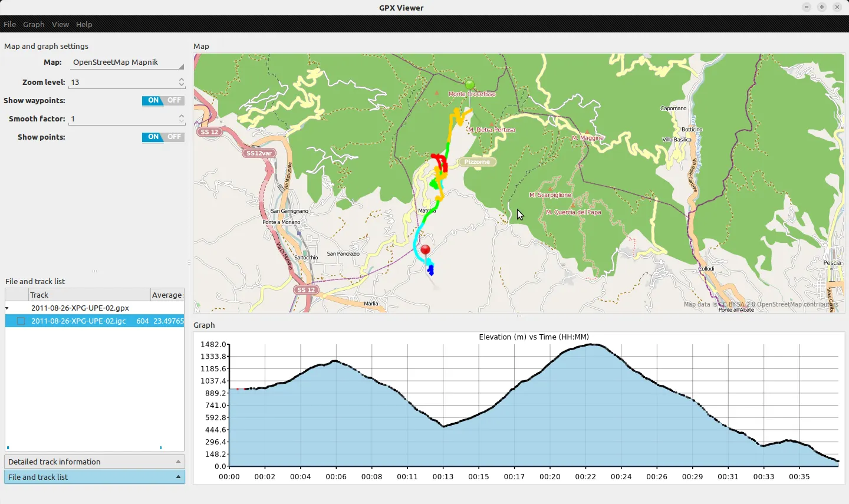849x504 pixels.
Task: Toggle the Show waypoints switch
Action: point(163,101)
